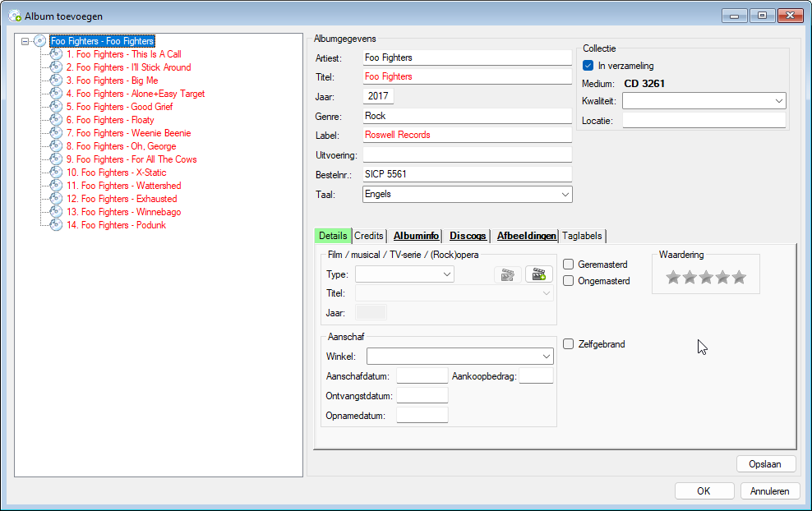The image size is (812, 511).
Task: Click the track icon beside Big Me
Action: [56, 81]
